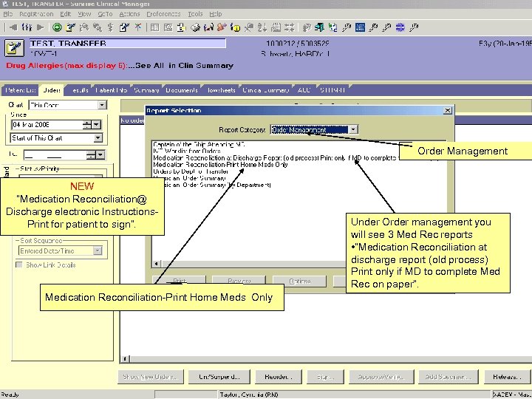532x399 pixels.
Task: Click the notepad with pencil toolbar icon
Action: coord(71,27)
